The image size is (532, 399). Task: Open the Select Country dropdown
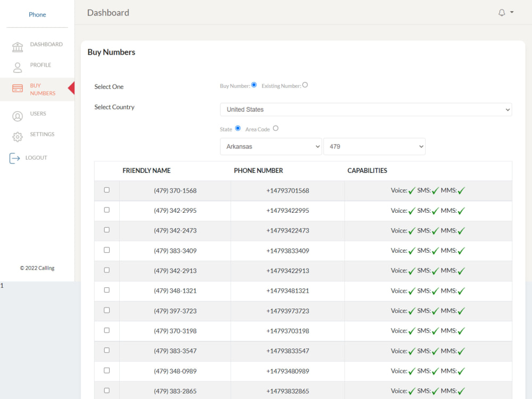point(365,110)
